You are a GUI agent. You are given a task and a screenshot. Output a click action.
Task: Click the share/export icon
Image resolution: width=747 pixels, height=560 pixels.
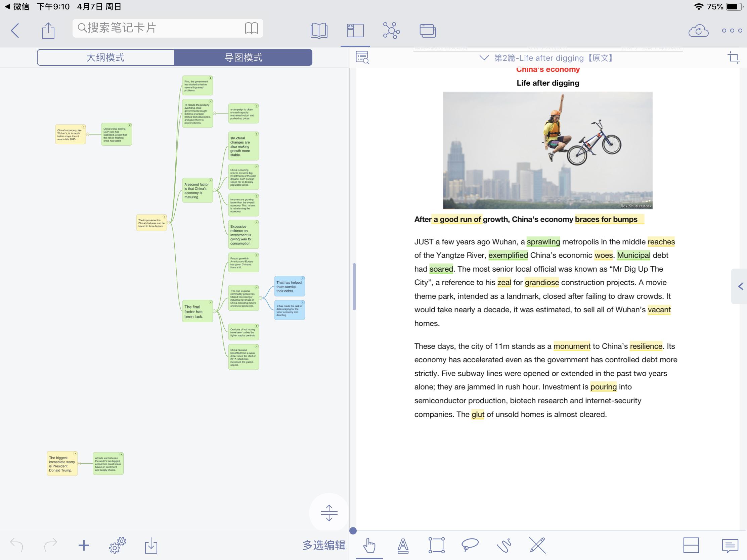(48, 31)
